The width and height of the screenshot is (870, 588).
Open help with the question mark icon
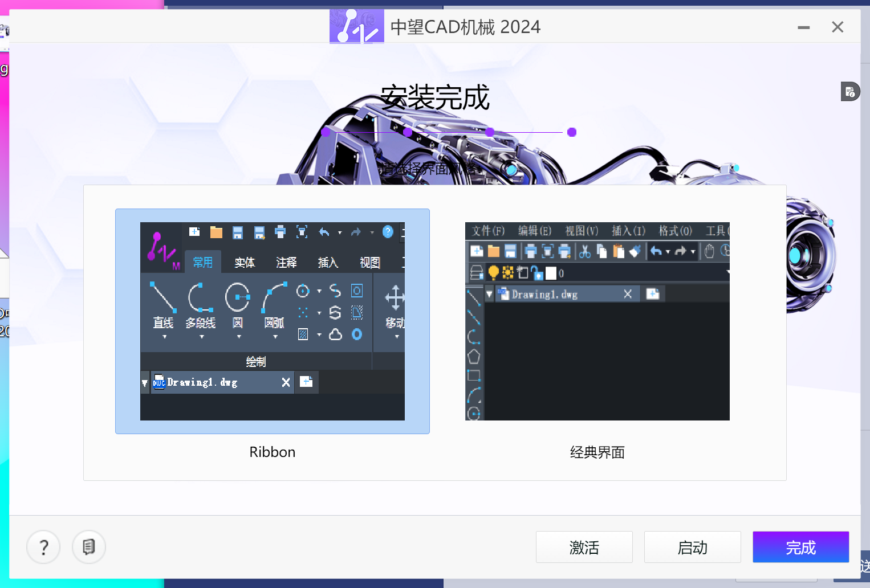click(43, 548)
